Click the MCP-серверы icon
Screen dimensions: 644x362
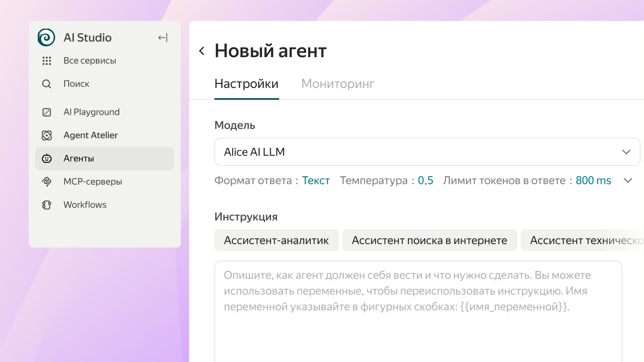pyautogui.click(x=47, y=182)
